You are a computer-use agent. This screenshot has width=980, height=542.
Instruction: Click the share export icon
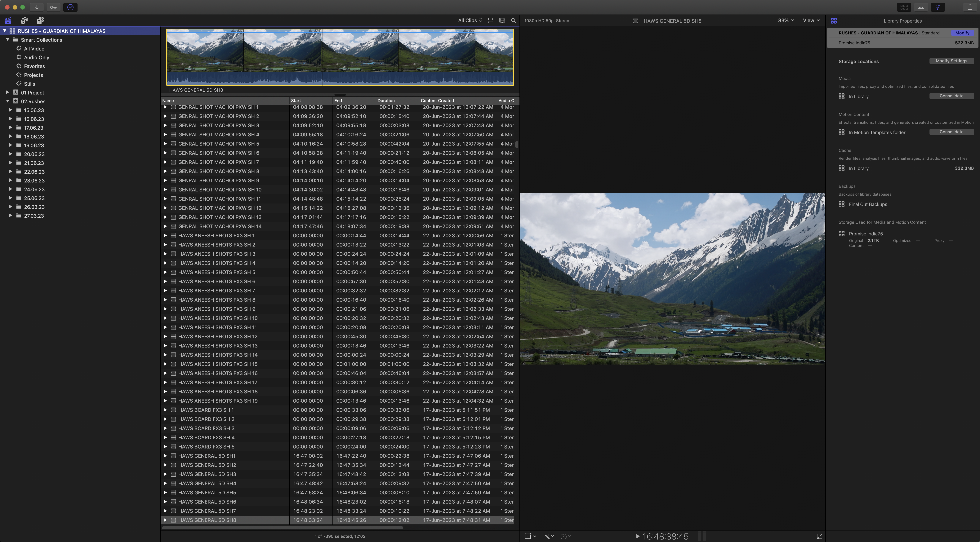[970, 7]
